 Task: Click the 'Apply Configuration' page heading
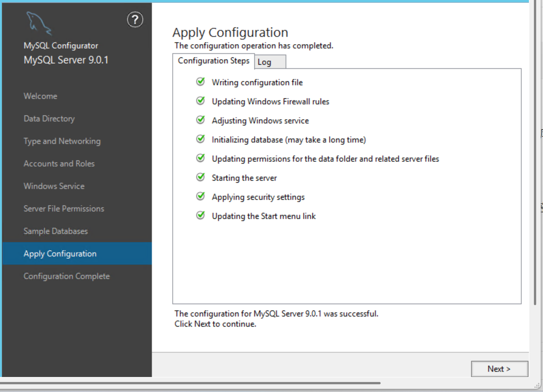[x=230, y=33]
